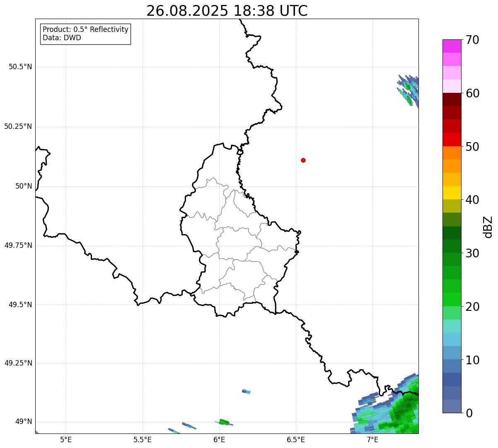The width and height of the screenshot is (498, 448).
Task: Click the 50.5°N latitude label
Action: [20, 67]
